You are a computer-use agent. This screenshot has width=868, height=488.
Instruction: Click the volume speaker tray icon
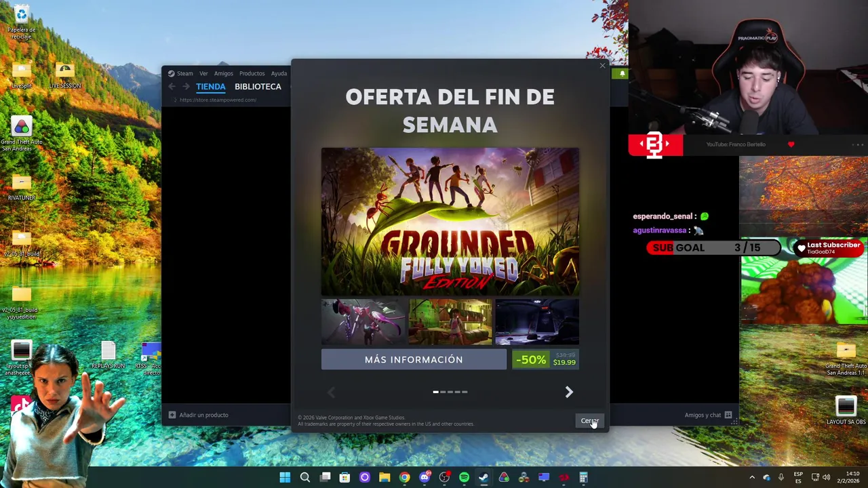click(826, 477)
